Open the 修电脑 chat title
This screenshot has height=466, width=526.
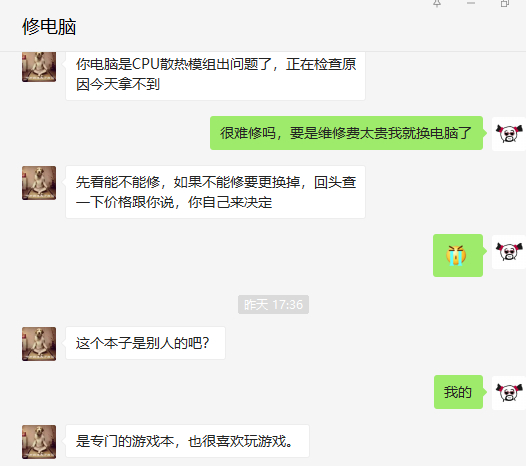coord(49,27)
